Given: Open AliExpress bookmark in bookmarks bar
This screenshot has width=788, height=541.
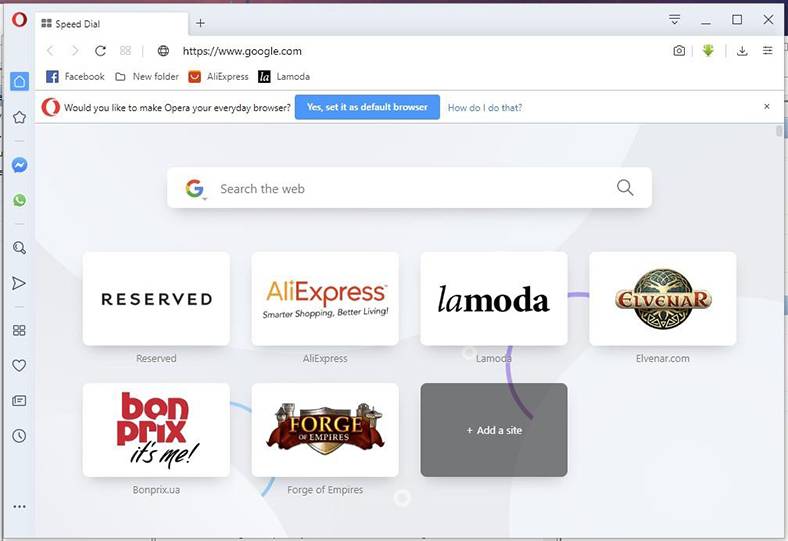Looking at the screenshot, I should tap(218, 76).
